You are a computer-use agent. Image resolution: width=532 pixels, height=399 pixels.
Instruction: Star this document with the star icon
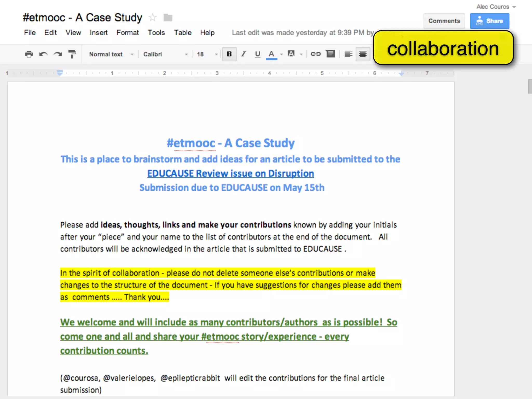coord(153,18)
